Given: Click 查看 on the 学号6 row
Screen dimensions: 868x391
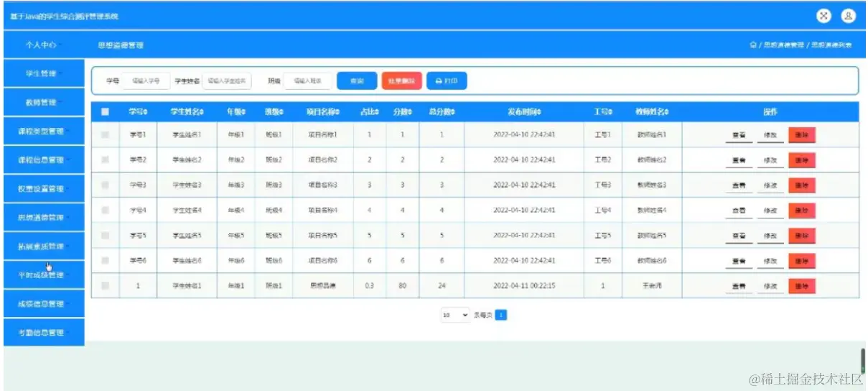Looking at the screenshot, I should tap(738, 261).
